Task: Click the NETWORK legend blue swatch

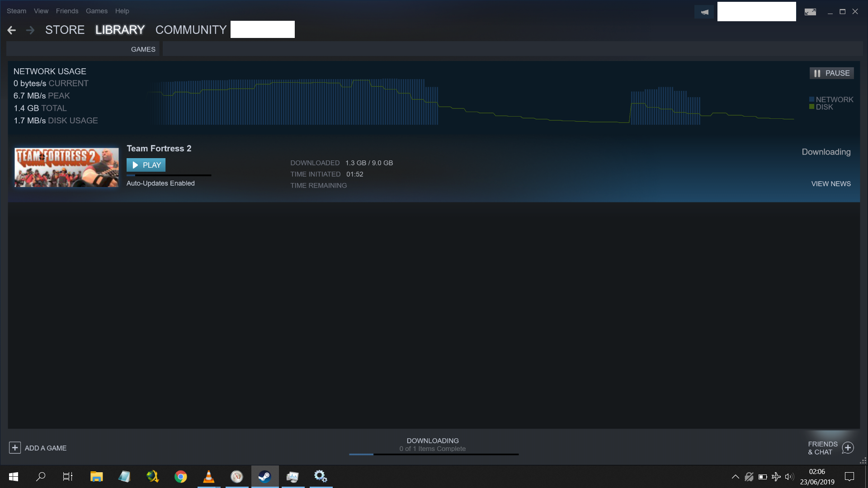Action: pyautogui.click(x=811, y=99)
